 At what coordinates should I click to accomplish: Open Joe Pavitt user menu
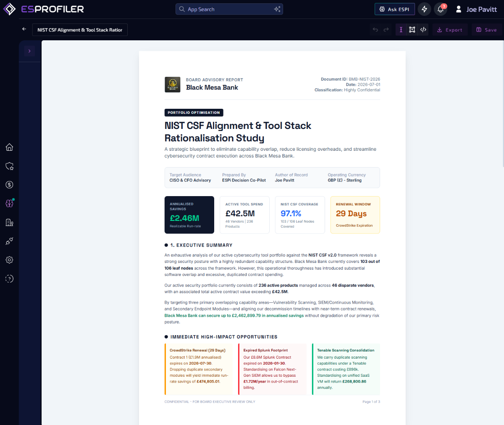point(476,9)
